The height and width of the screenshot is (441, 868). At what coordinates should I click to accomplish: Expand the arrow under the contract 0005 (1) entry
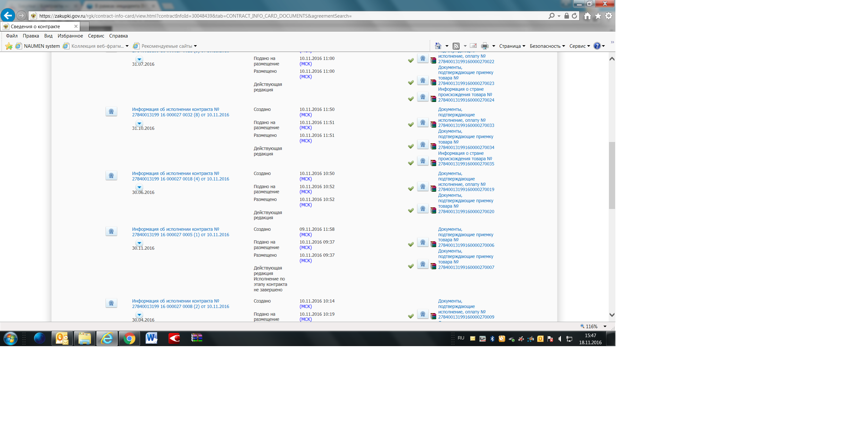[x=139, y=243]
